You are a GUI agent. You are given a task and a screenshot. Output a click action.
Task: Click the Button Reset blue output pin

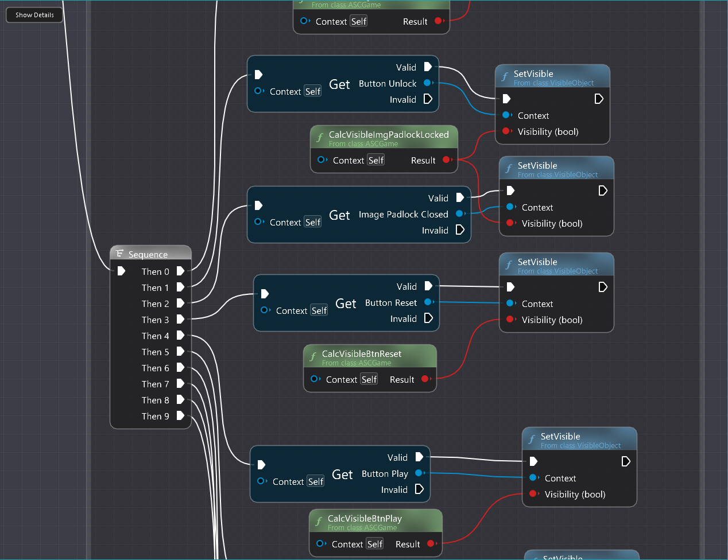tap(428, 302)
